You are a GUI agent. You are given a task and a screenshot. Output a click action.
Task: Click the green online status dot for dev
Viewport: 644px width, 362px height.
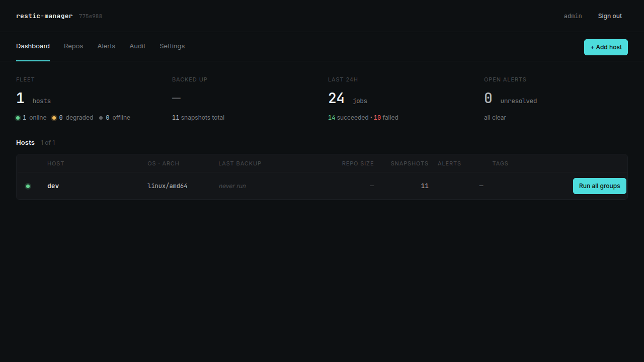[x=28, y=186]
